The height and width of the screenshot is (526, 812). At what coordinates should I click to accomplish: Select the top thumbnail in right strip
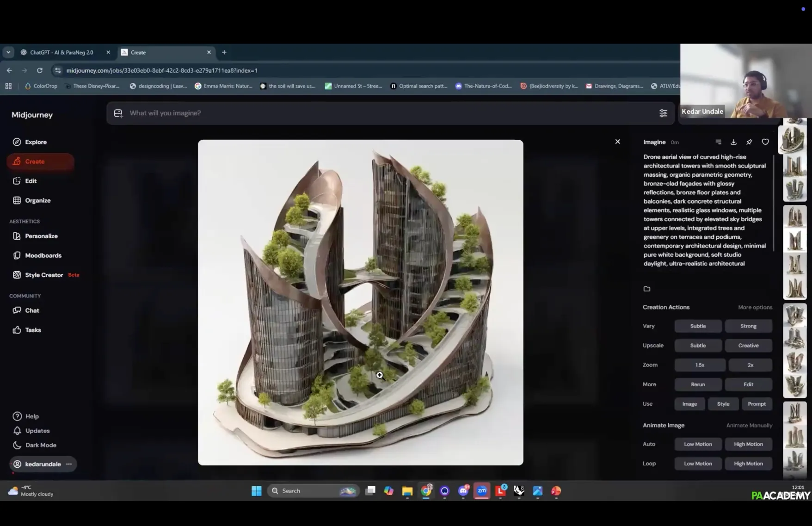coord(794,139)
